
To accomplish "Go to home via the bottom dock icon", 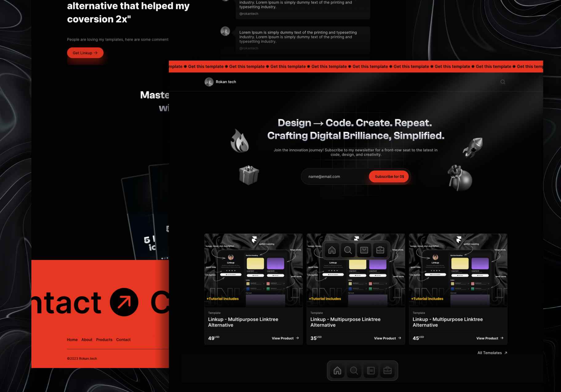I will click(337, 370).
